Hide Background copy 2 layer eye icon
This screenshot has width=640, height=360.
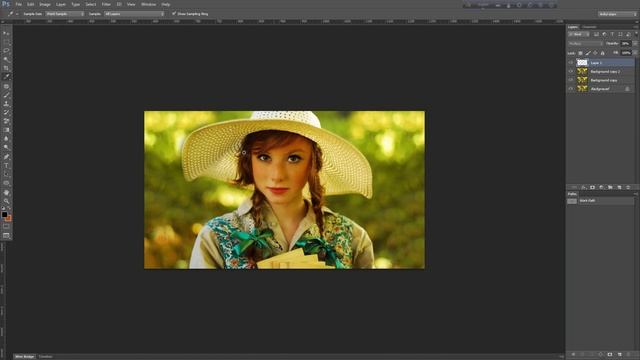[x=571, y=71]
